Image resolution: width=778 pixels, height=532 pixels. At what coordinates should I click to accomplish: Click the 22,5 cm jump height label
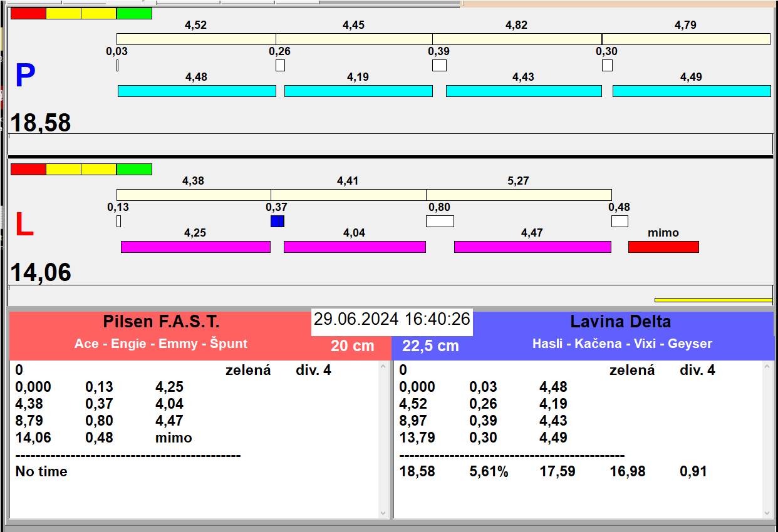[430, 345]
